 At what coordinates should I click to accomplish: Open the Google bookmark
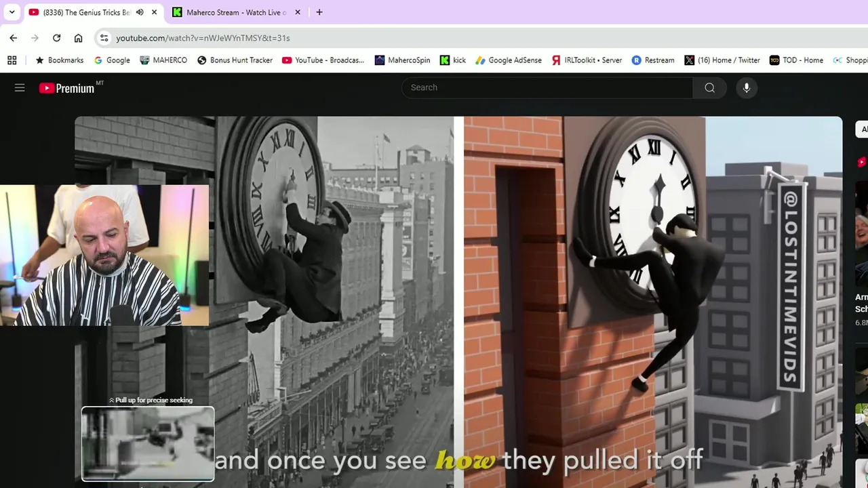112,60
